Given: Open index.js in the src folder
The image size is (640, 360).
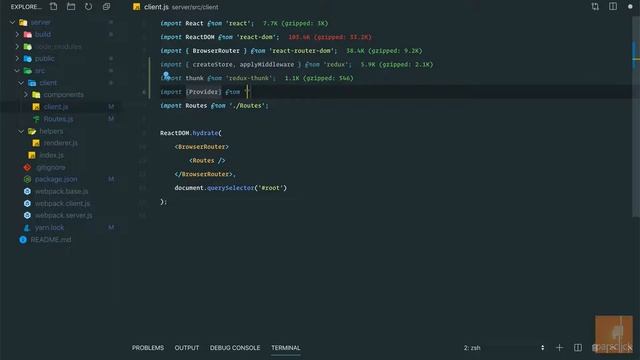Looking at the screenshot, I should pos(51,155).
